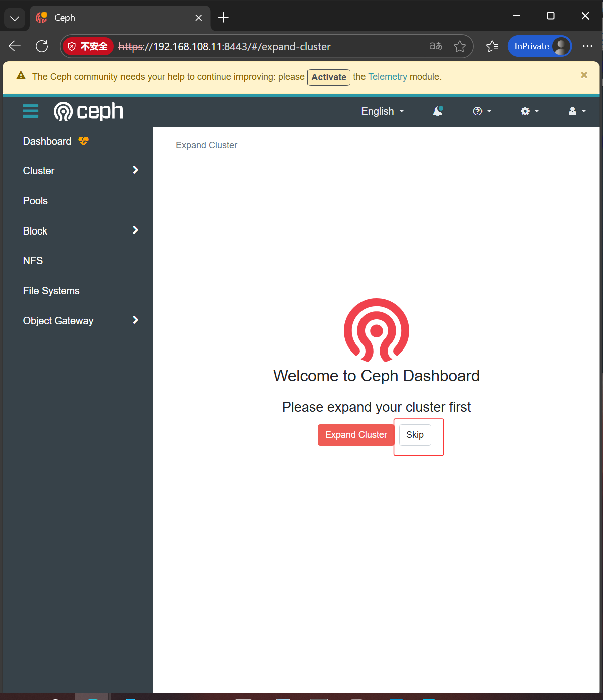
Task: Open the Telemetry link in banner
Action: click(388, 77)
